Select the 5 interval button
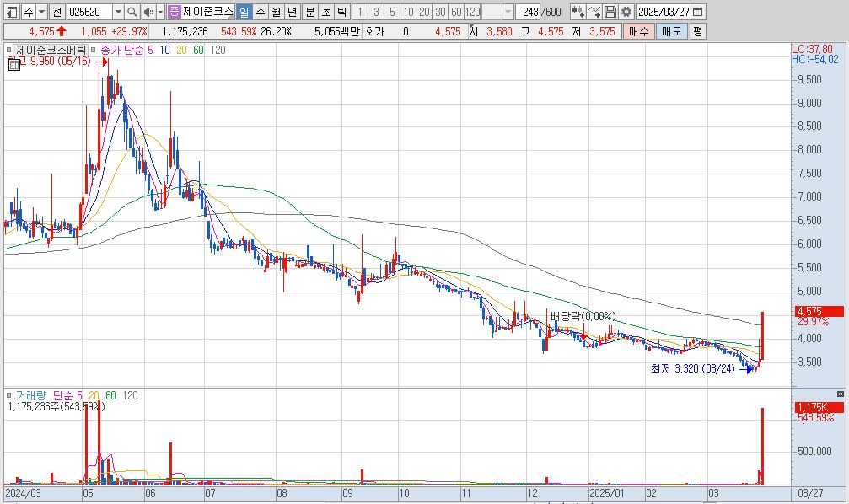The image size is (849, 504). (393, 11)
